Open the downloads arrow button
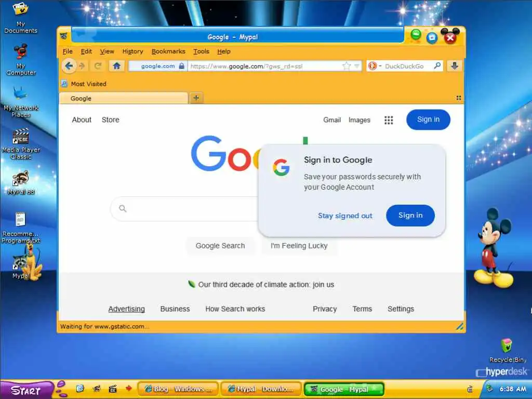Viewport: 532px width, 399px height. [455, 66]
